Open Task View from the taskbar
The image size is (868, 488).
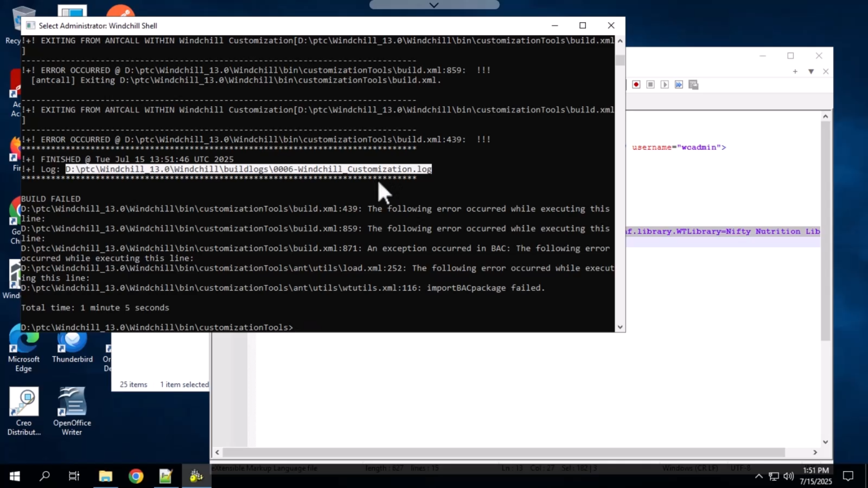coord(74,476)
